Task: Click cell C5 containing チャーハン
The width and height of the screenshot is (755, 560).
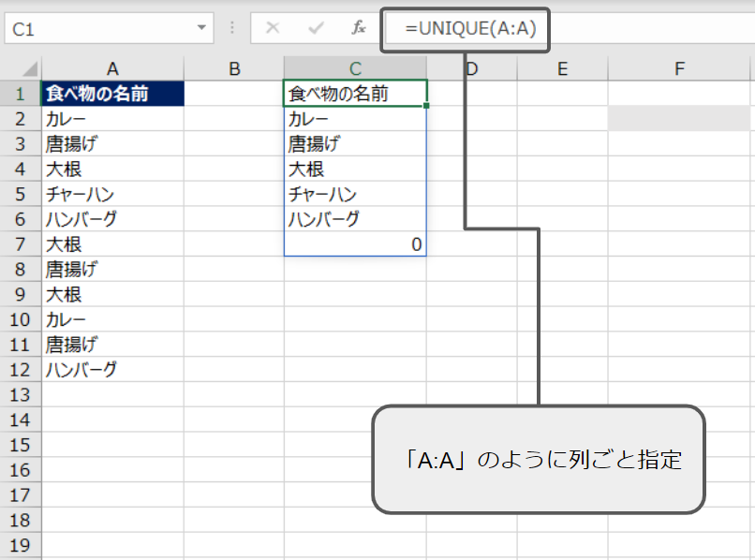Action: [355, 194]
